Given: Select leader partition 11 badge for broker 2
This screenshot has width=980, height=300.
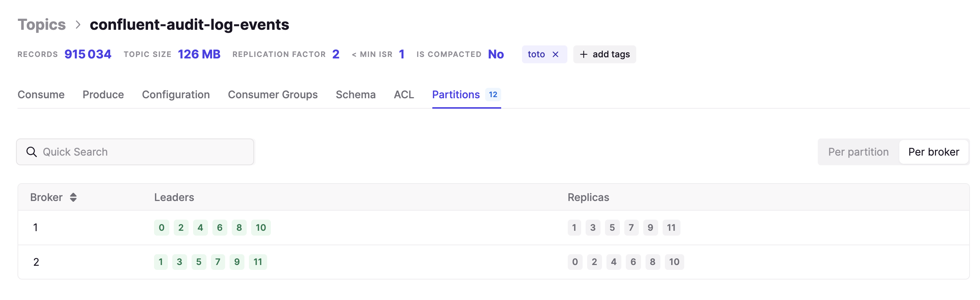Looking at the screenshot, I should (258, 262).
